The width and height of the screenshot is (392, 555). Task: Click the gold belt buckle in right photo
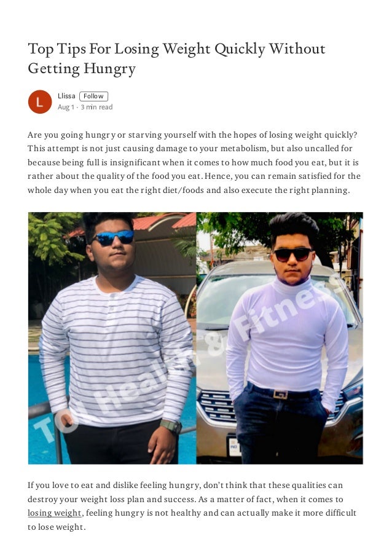pyautogui.click(x=281, y=395)
